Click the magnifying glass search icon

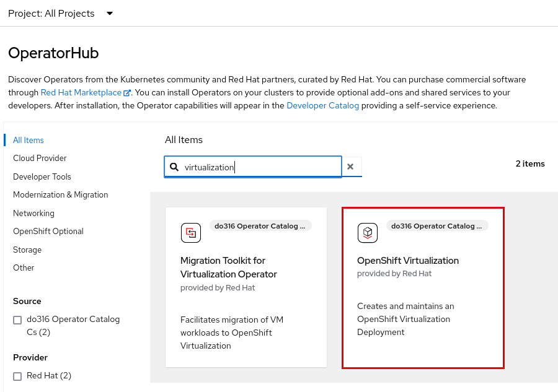pos(174,167)
